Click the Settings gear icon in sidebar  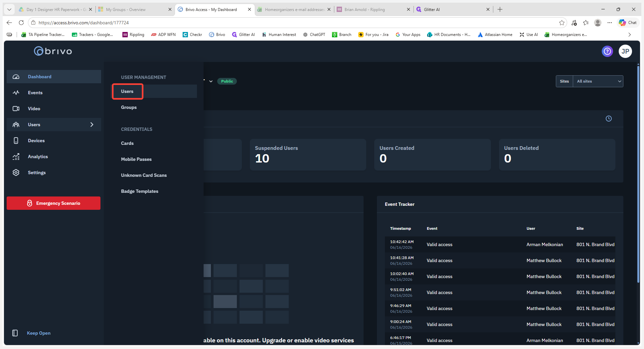click(16, 173)
